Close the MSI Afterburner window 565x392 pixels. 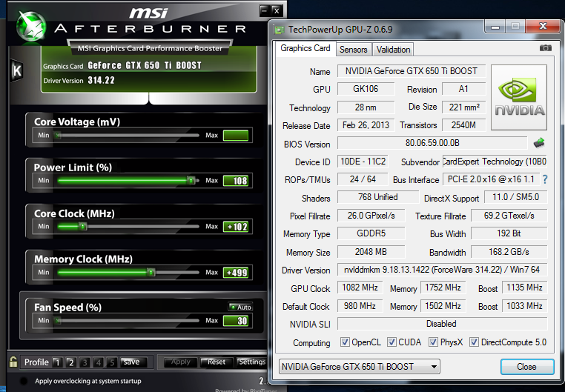pos(277,10)
